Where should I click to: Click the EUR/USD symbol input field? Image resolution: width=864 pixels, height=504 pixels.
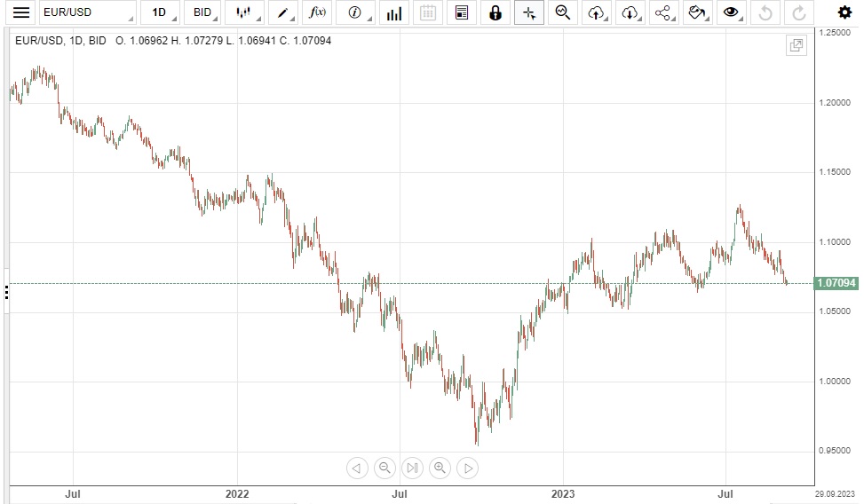[86, 12]
